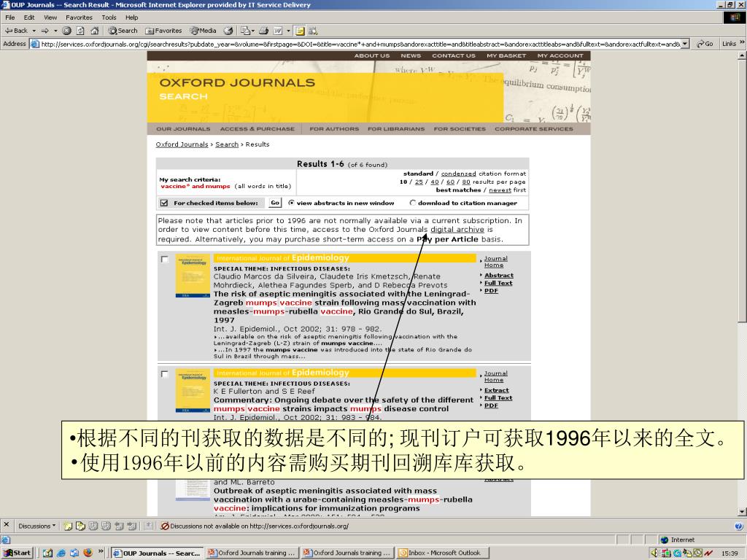Click the Back arrow toolbar button
The width and height of the screenshot is (747, 560).
[x=16, y=31]
